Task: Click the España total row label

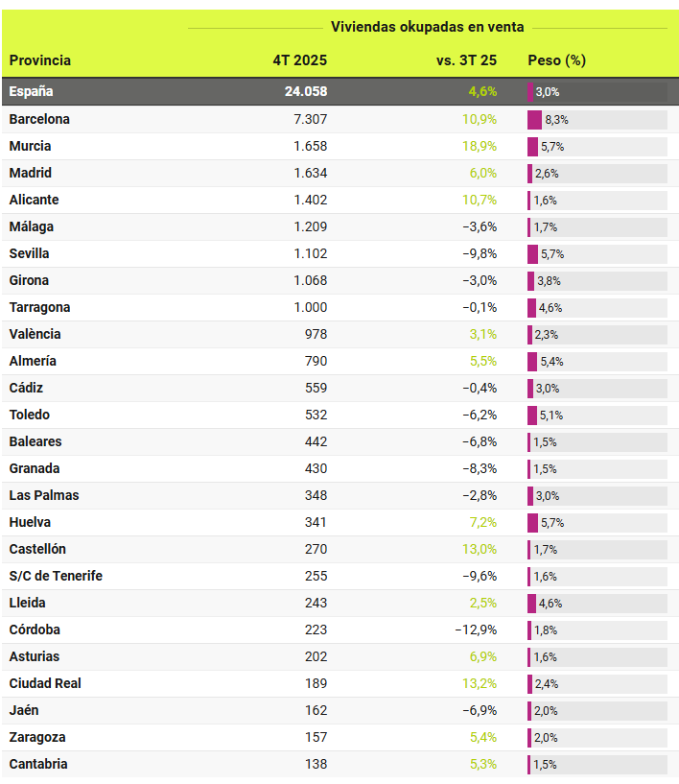Action: click(x=32, y=92)
